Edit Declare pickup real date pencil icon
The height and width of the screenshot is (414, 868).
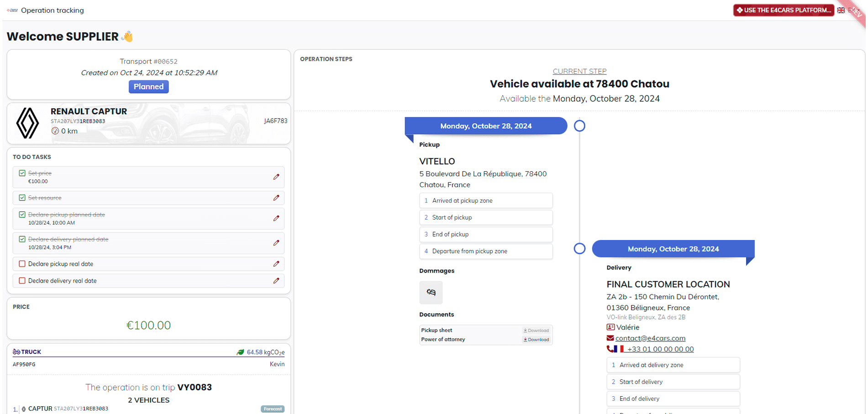(276, 264)
